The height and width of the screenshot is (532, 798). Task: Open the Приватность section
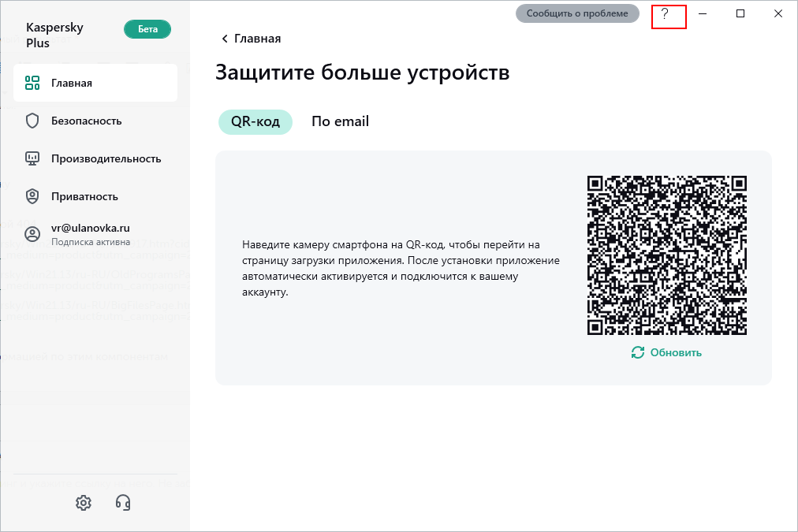coord(95,196)
